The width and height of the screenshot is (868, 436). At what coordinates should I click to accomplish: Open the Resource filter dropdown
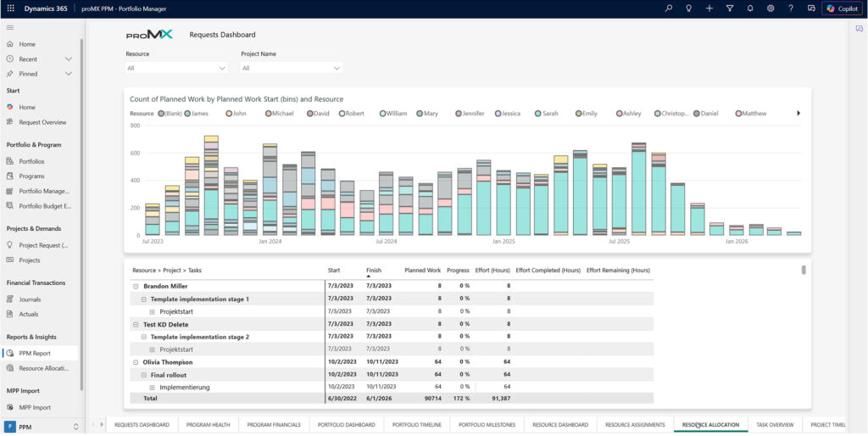(x=176, y=68)
